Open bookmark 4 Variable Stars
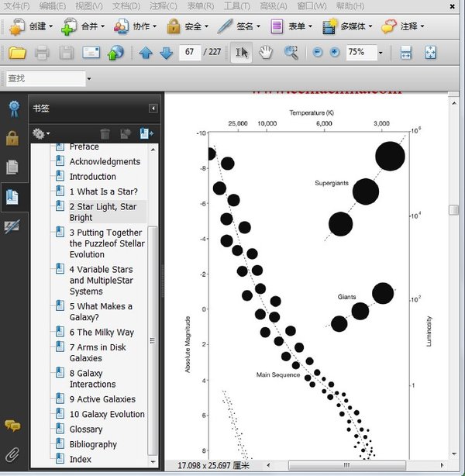 [x=101, y=280]
